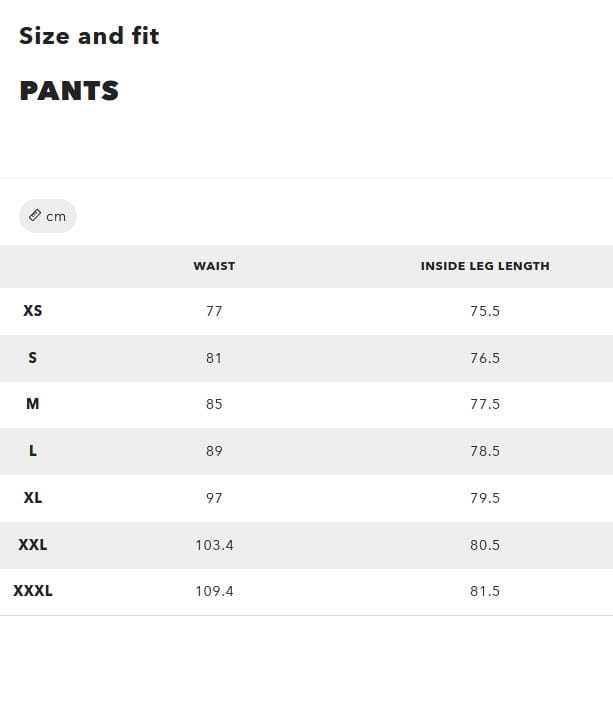Click inside leg value 75.5
613x713 pixels.
point(485,311)
